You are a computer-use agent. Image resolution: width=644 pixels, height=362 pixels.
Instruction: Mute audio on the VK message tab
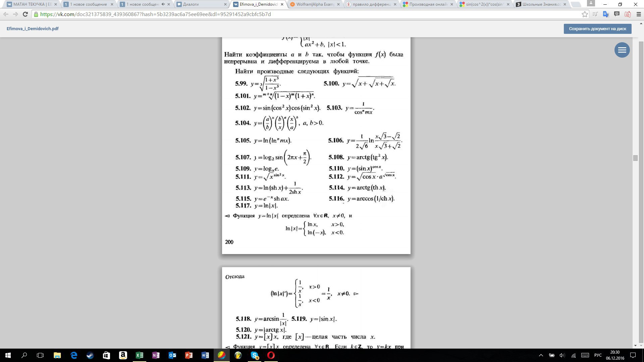click(x=163, y=4)
